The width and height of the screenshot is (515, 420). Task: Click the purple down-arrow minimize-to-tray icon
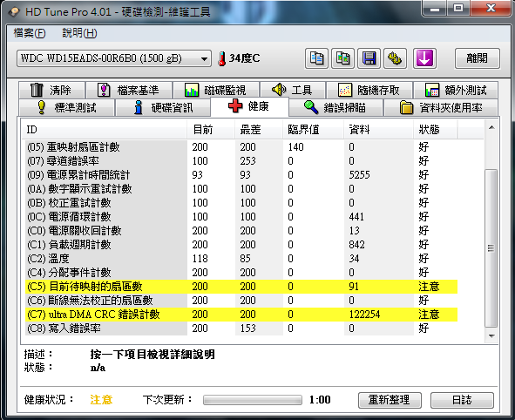point(424,58)
